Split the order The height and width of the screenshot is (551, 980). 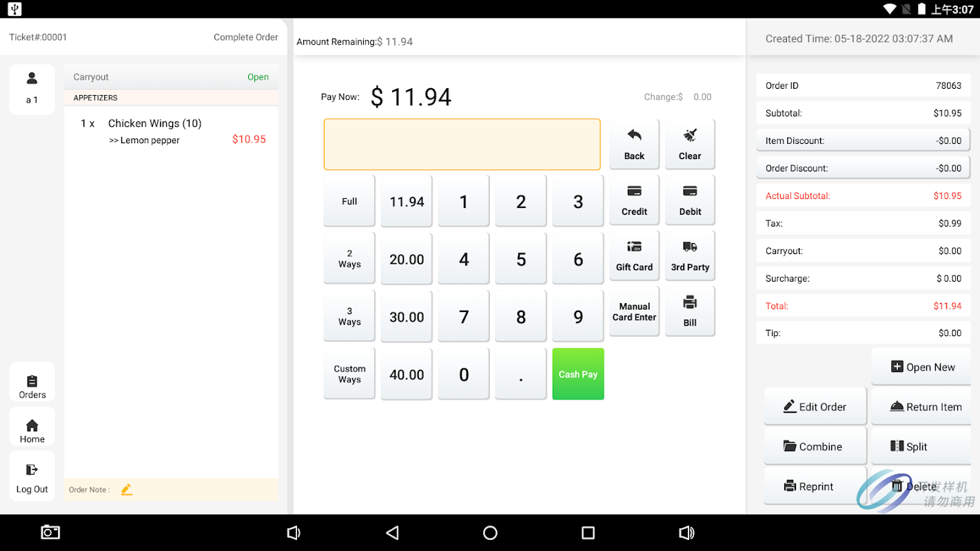coord(923,446)
